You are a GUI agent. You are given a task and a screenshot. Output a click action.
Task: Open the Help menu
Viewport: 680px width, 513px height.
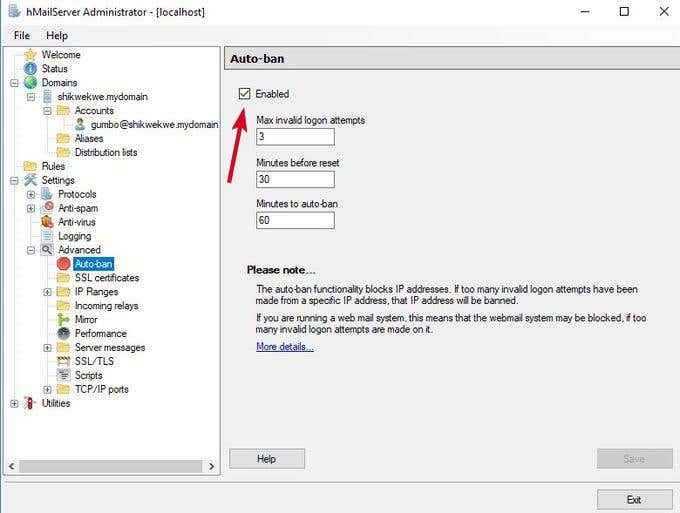[x=57, y=35]
